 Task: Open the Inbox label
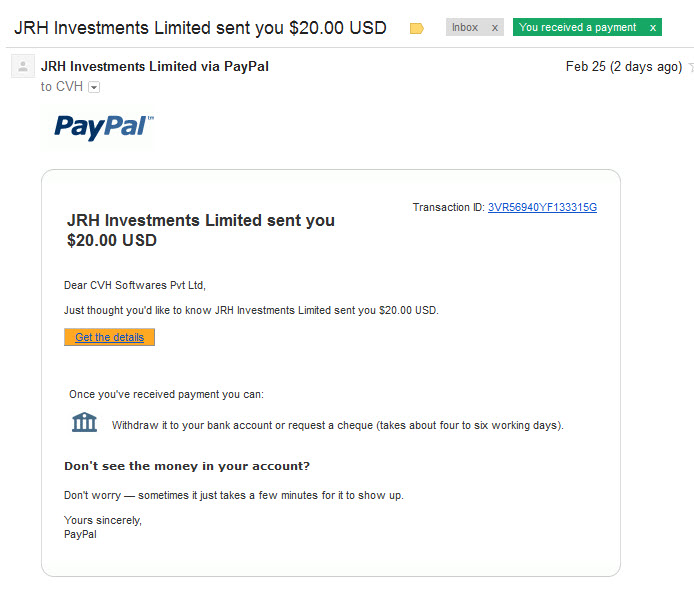[x=465, y=27]
